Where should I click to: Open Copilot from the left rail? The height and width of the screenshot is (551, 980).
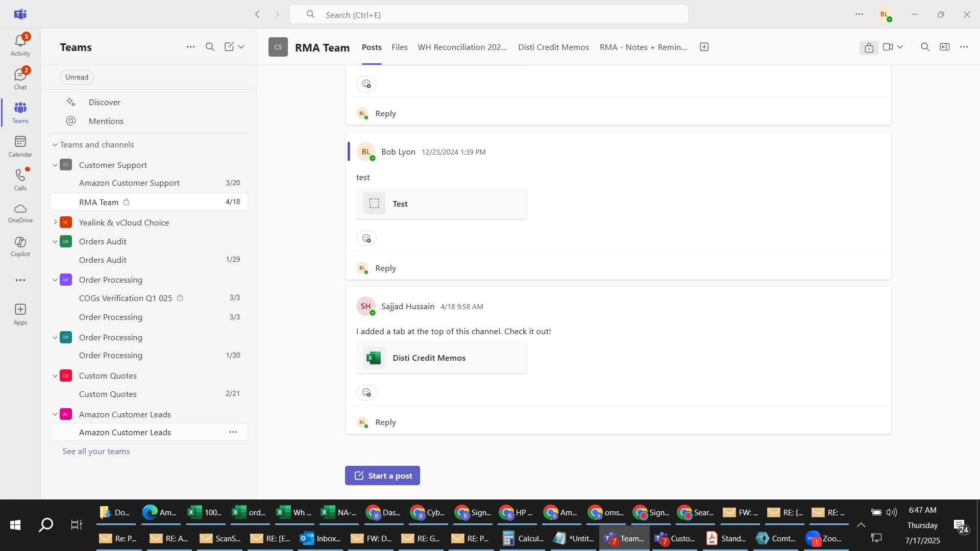click(x=20, y=246)
